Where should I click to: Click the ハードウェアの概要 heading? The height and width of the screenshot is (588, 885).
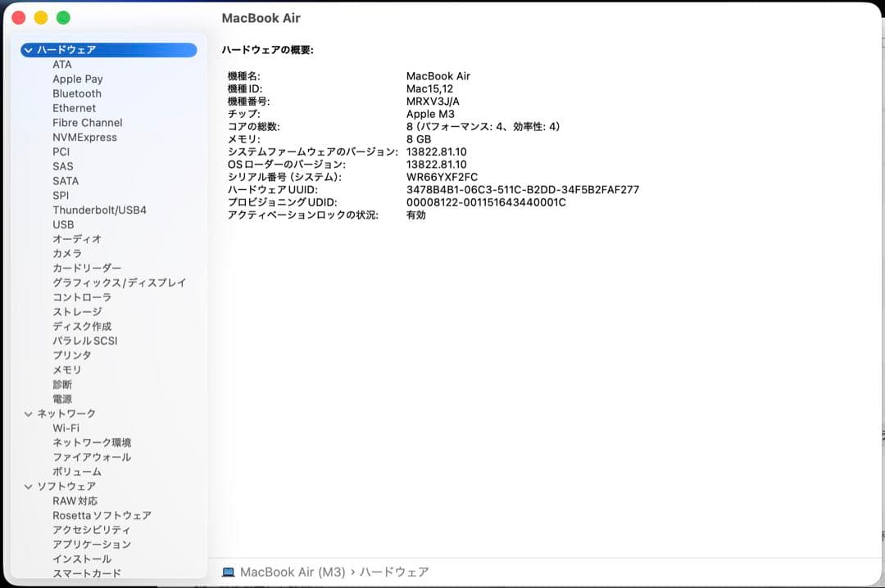coord(267,50)
